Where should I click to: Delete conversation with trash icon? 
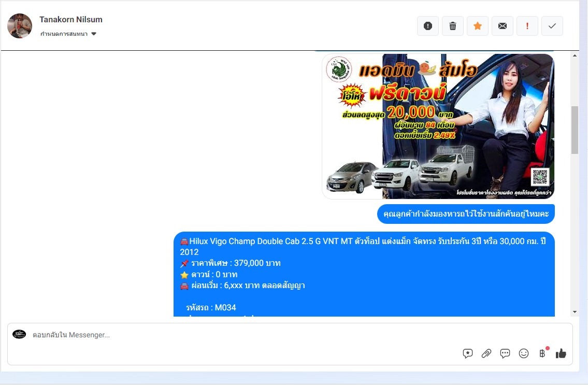453,26
